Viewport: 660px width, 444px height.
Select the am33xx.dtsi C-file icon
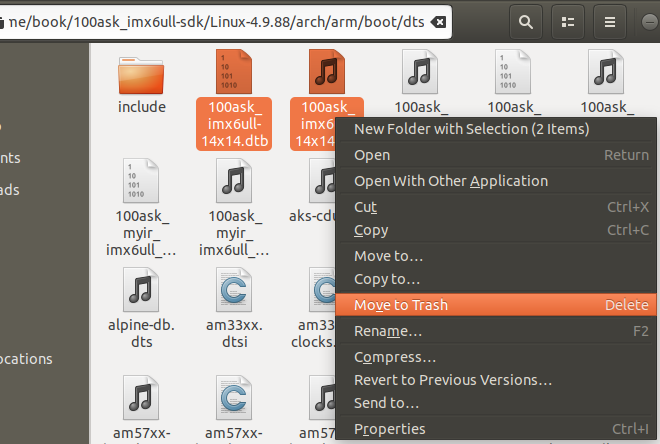tap(234, 290)
